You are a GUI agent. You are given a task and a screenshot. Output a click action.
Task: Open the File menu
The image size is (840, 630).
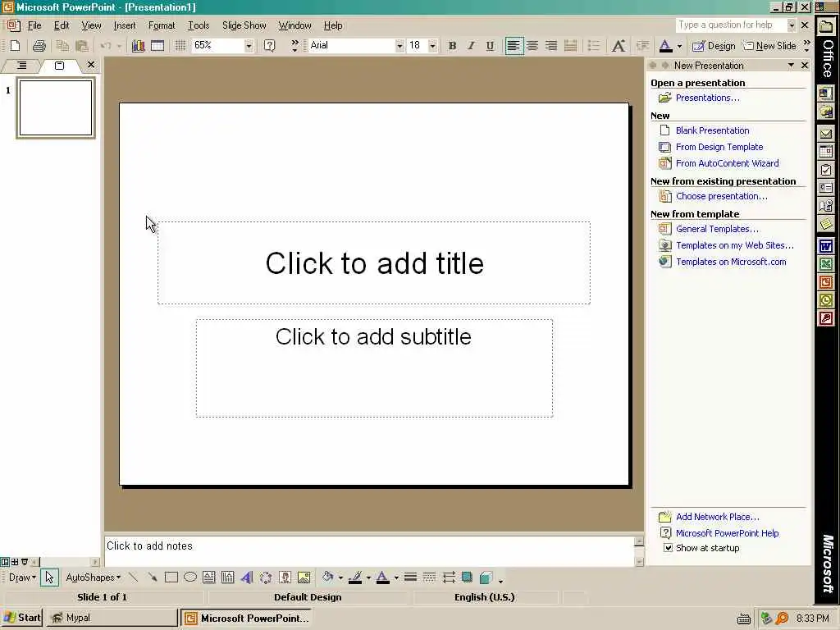point(34,25)
